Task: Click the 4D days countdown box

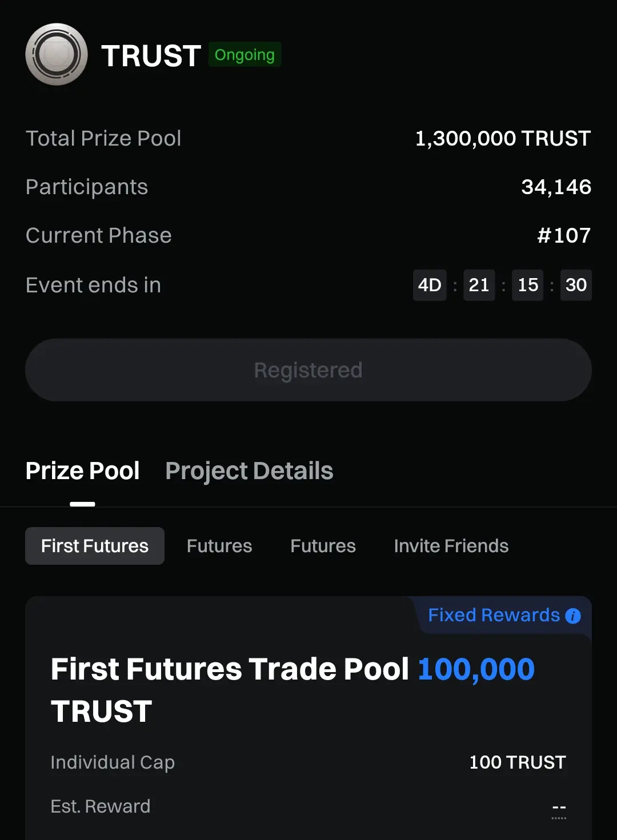Action: tap(430, 285)
